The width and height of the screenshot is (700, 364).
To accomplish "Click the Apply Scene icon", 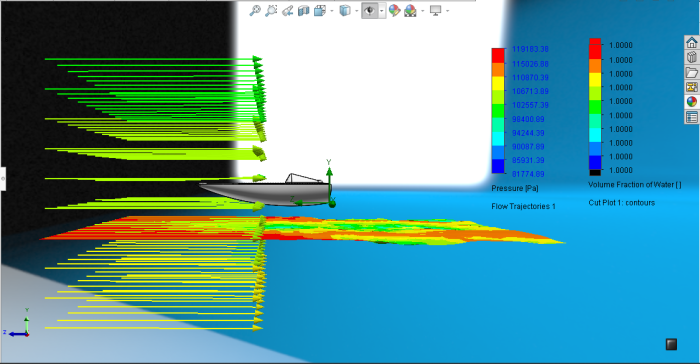I will pyautogui.click(x=410, y=10).
